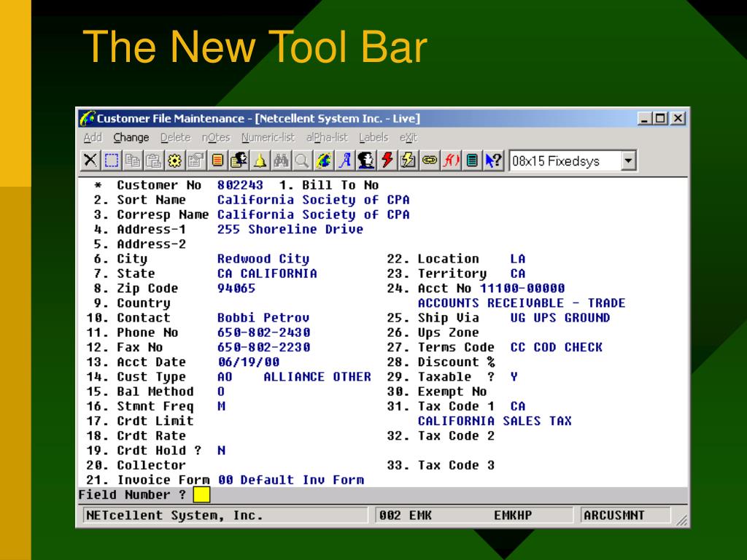747x560 pixels.
Task: Click the red f() function icon
Action: coord(451,160)
